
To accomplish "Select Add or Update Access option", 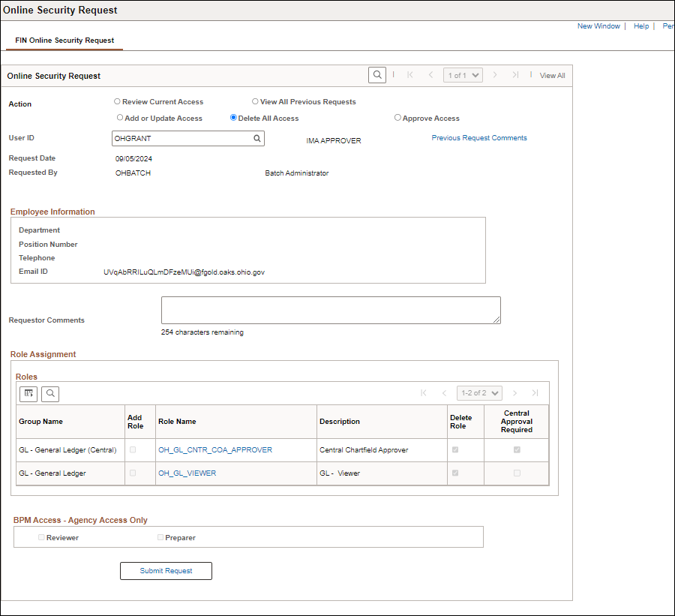I will (120, 118).
